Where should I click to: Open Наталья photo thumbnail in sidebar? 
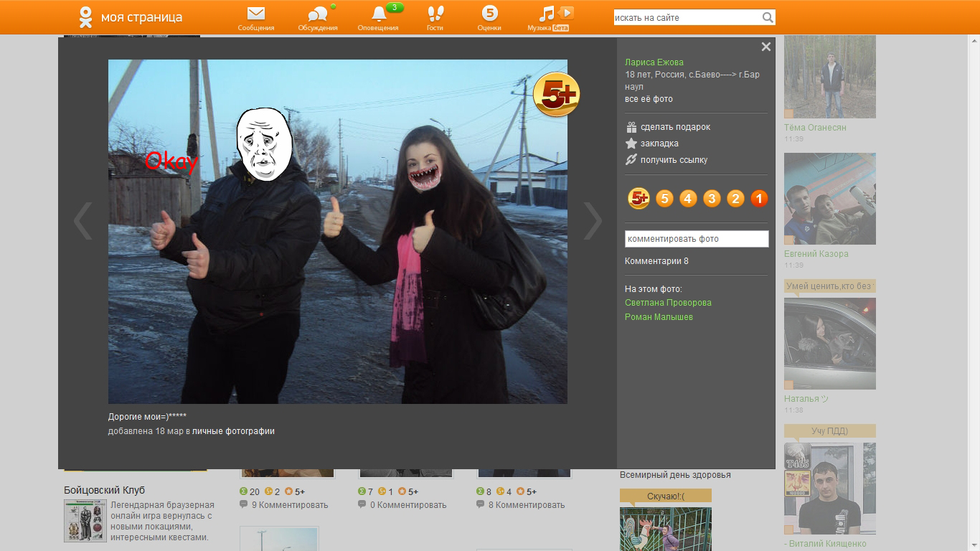[x=830, y=344]
